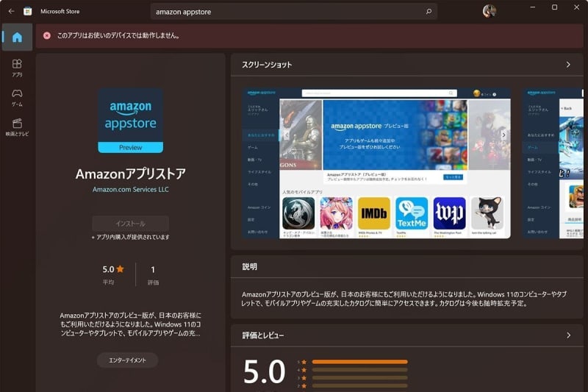The image size is (588, 392).
Task: Click the search magnifier icon
Action: tap(429, 12)
